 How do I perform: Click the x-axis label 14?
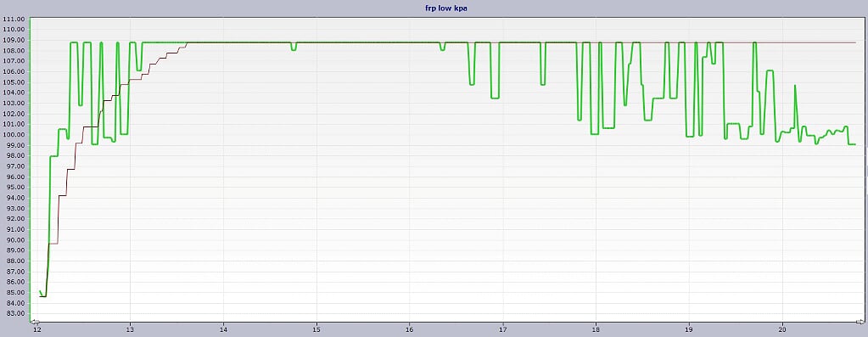pyautogui.click(x=223, y=329)
